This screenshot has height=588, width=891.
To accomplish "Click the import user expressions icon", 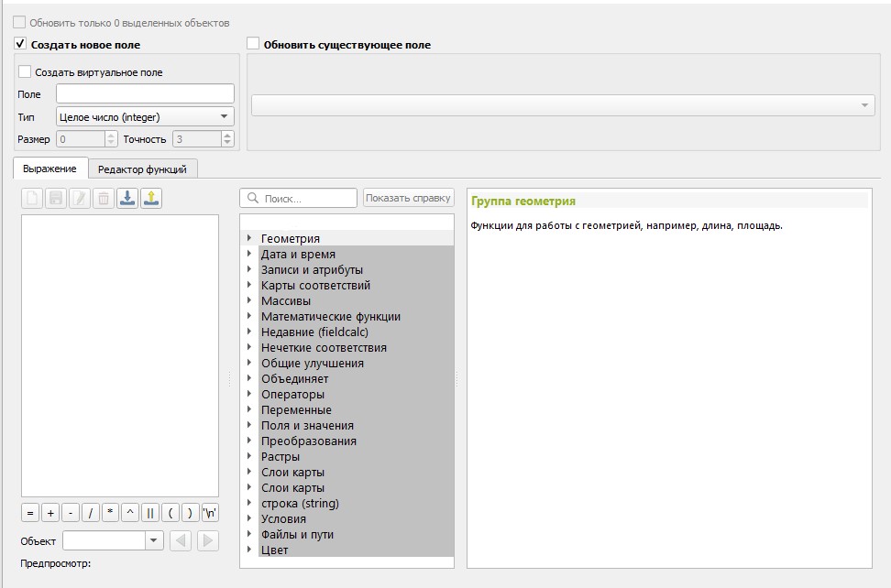I will pos(127,198).
